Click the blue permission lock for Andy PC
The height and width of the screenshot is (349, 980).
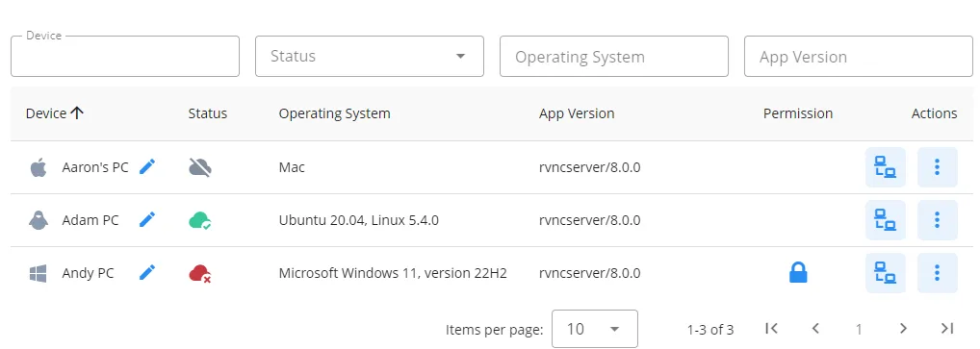[x=798, y=273]
